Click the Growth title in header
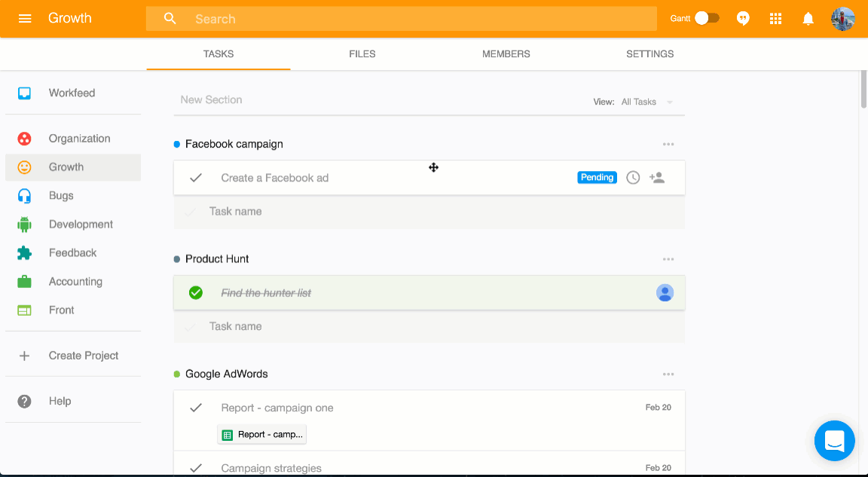This screenshot has width=868, height=477. coord(70,18)
